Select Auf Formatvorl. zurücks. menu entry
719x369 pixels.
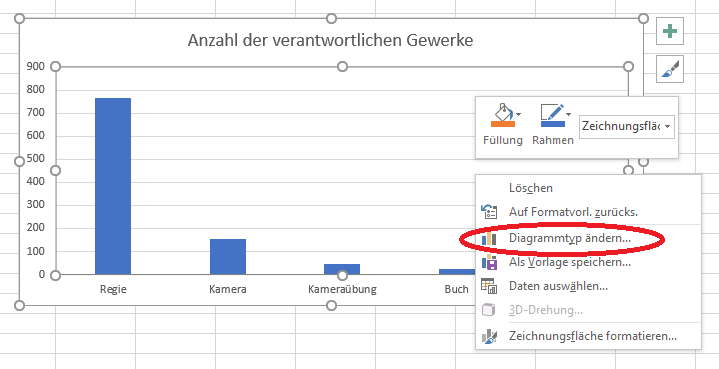pyautogui.click(x=588, y=212)
